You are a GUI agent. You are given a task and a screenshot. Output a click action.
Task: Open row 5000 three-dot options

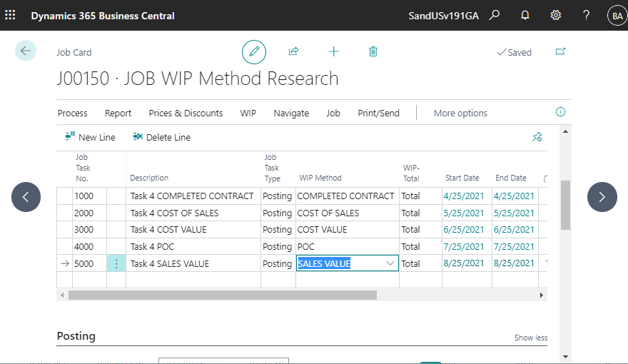tap(116, 263)
